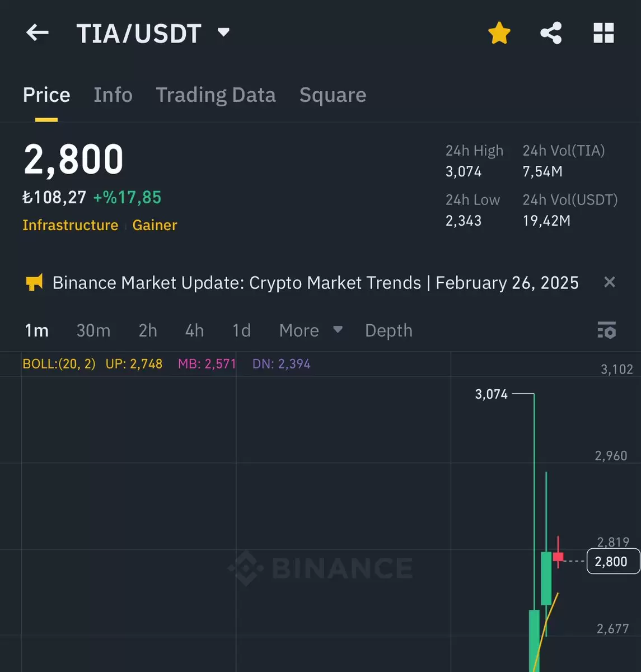Expand the TIA/USDT pair dropdown arrow
This screenshot has width=641, height=672.
tap(223, 32)
